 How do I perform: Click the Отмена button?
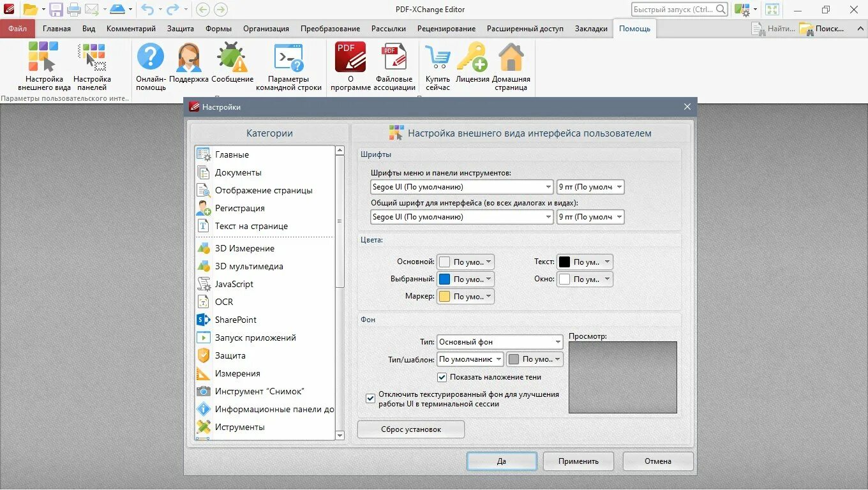tap(658, 461)
